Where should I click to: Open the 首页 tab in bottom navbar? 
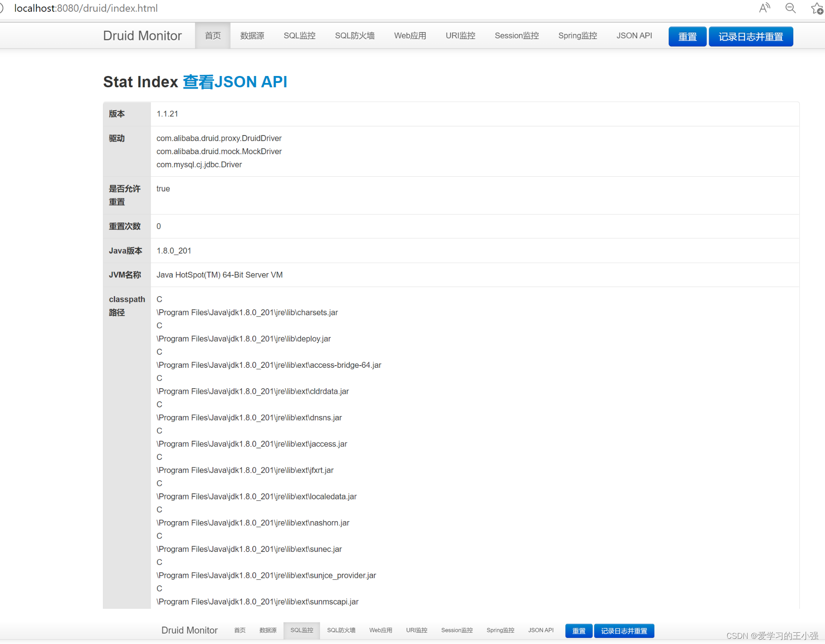tap(240, 630)
